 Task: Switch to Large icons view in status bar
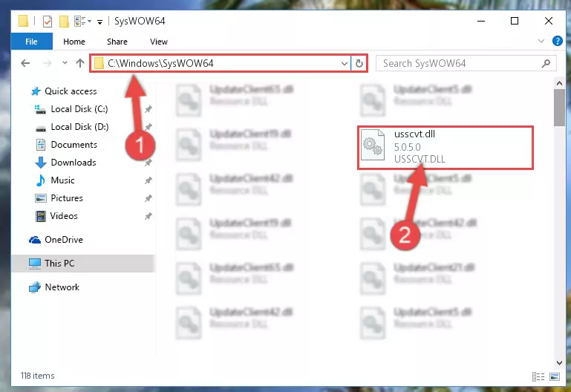pos(555,376)
